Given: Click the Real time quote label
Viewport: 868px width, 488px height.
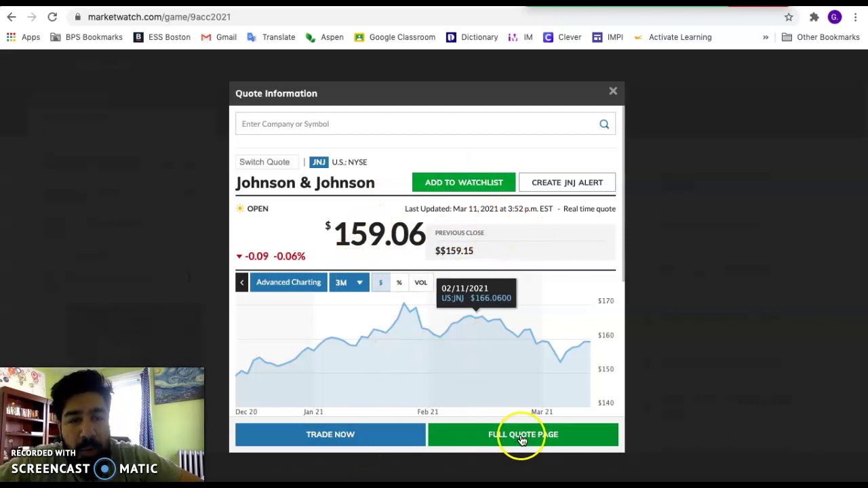Looking at the screenshot, I should pos(589,209).
